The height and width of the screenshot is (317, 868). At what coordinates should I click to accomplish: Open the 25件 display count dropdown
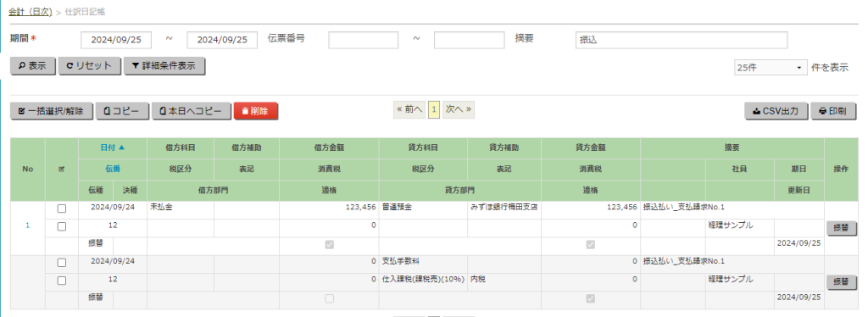[771, 68]
